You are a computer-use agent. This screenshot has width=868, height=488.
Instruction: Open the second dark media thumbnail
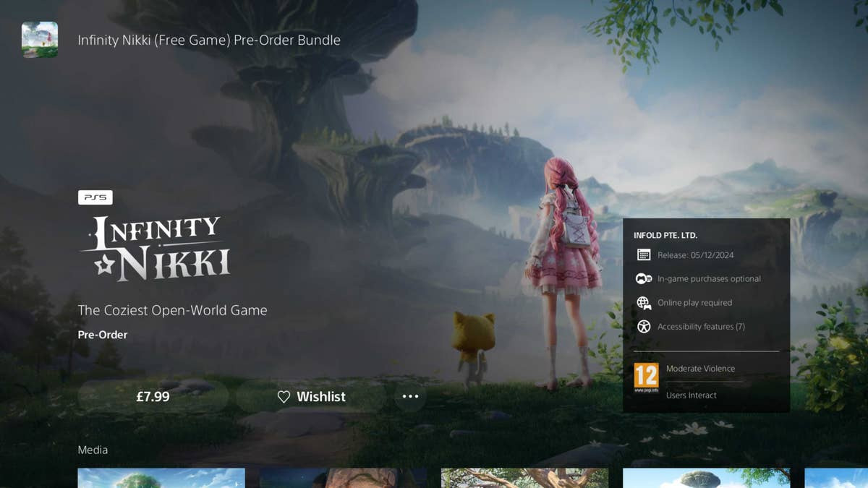coord(343,478)
